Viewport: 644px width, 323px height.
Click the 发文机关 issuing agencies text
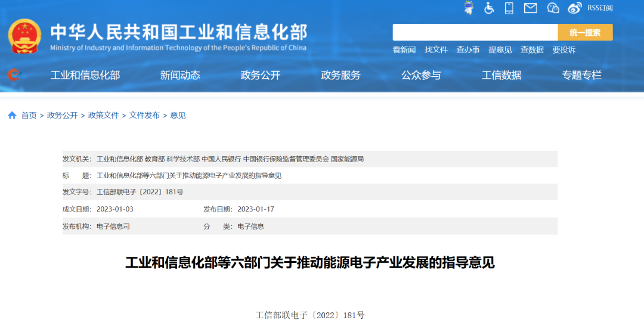(x=230, y=159)
